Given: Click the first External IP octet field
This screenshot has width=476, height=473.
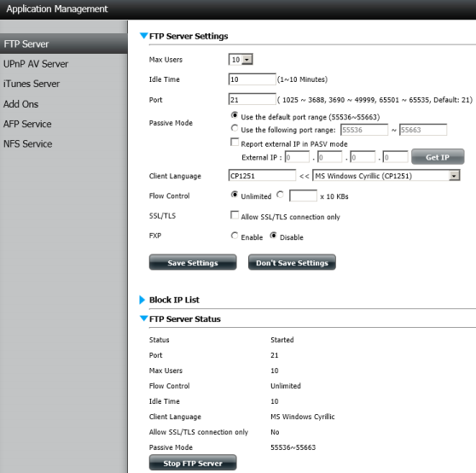Looking at the screenshot, I should [x=297, y=157].
